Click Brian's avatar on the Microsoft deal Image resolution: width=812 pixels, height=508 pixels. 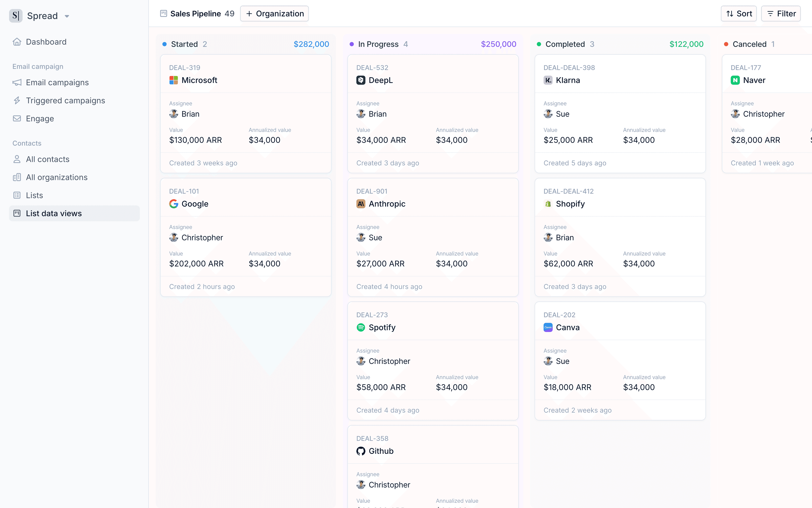[x=173, y=114]
